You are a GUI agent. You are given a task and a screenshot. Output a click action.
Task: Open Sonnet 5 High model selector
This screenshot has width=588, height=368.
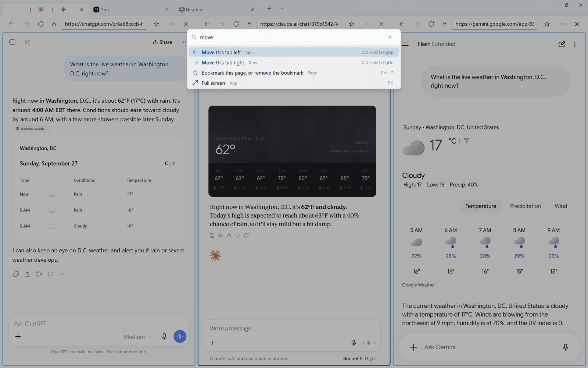[359, 358]
